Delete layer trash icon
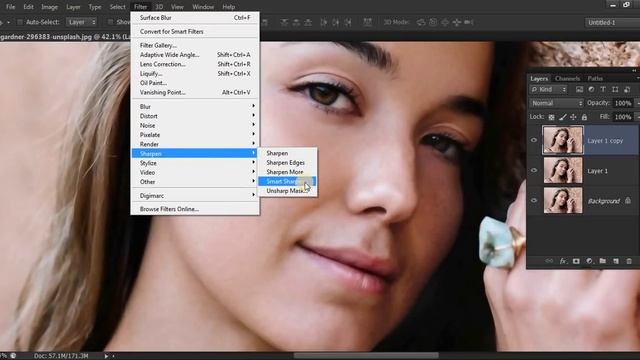640x360 pixels. pos(629,261)
